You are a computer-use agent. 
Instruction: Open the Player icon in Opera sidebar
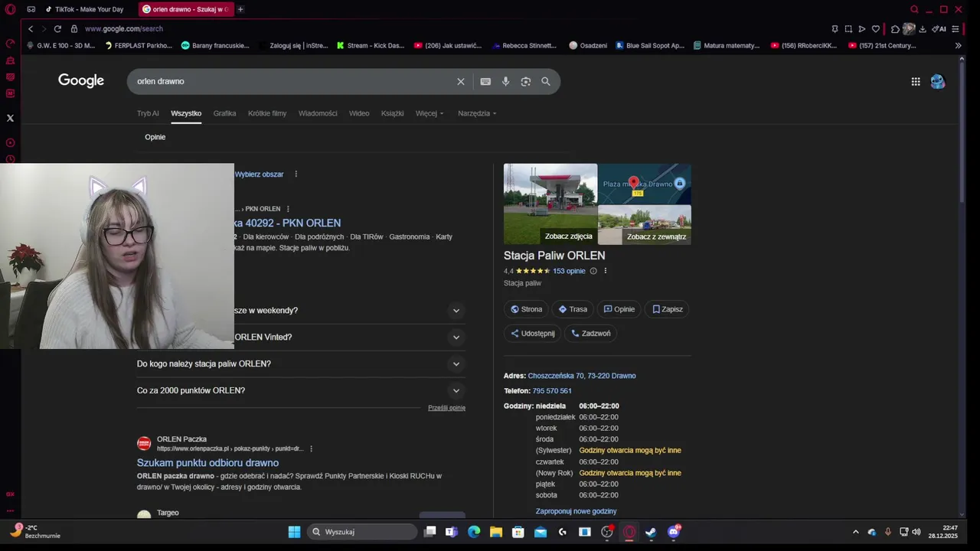tap(10, 142)
